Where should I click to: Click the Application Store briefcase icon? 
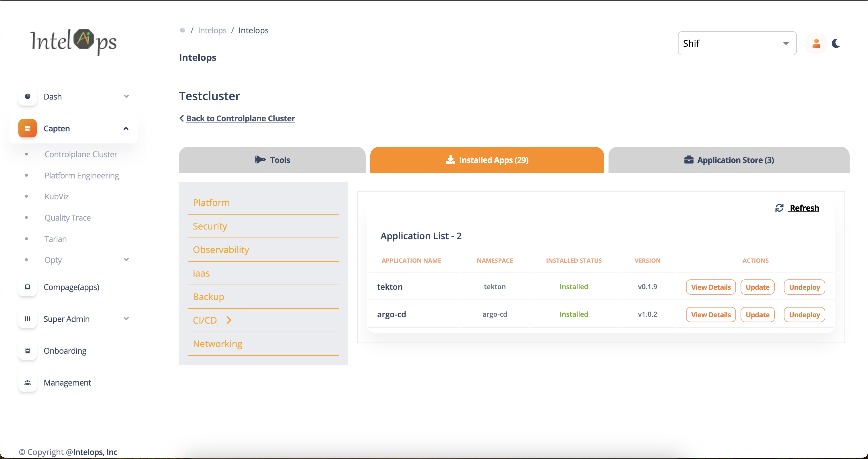(689, 160)
